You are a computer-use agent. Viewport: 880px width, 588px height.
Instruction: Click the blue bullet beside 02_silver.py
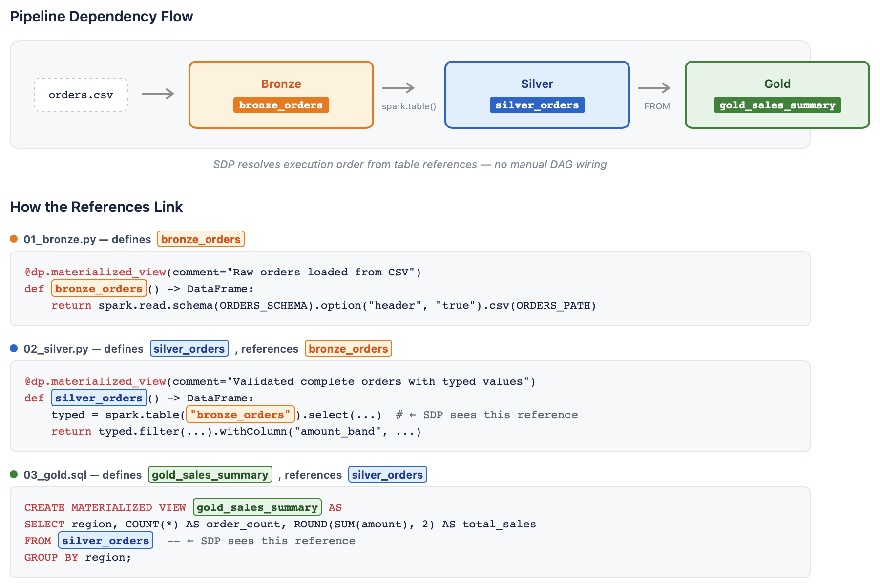pyautogui.click(x=14, y=348)
